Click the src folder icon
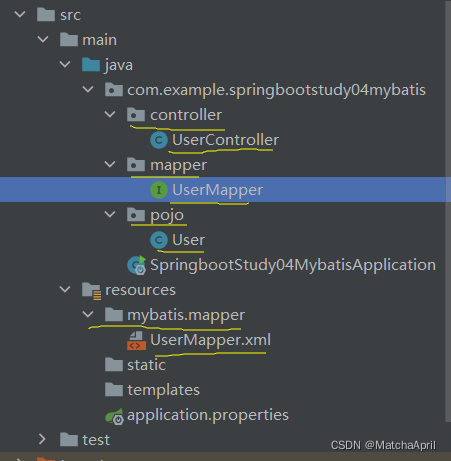The width and height of the screenshot is (451, 461). [x=46, y=15]
